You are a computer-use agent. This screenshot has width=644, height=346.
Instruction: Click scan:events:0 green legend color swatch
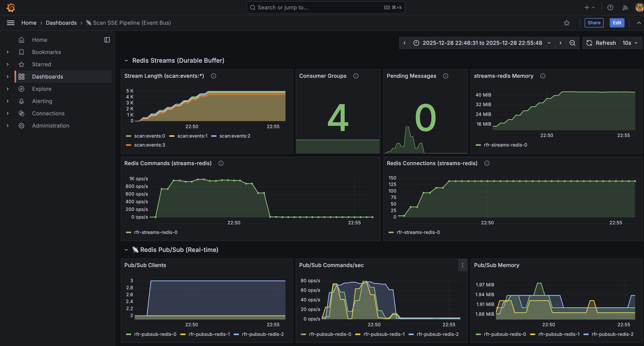pos(129,136)
